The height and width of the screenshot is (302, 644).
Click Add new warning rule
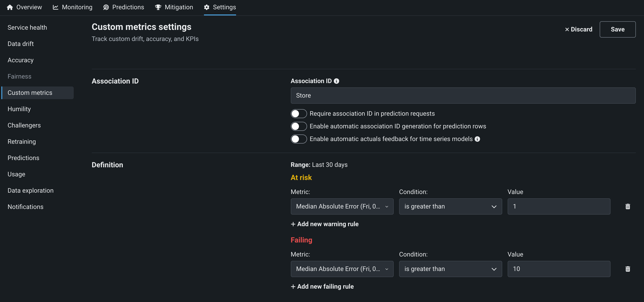(324, 224)
